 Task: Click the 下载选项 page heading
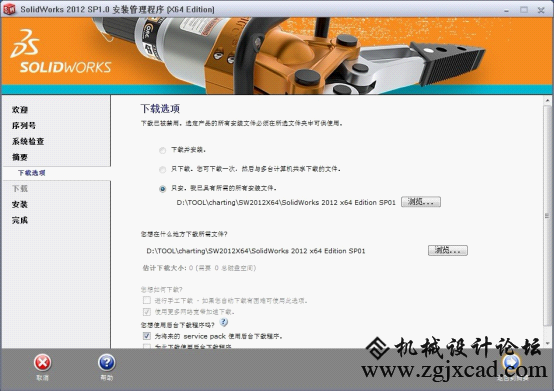pyautogui.click(x=160, y=108)
